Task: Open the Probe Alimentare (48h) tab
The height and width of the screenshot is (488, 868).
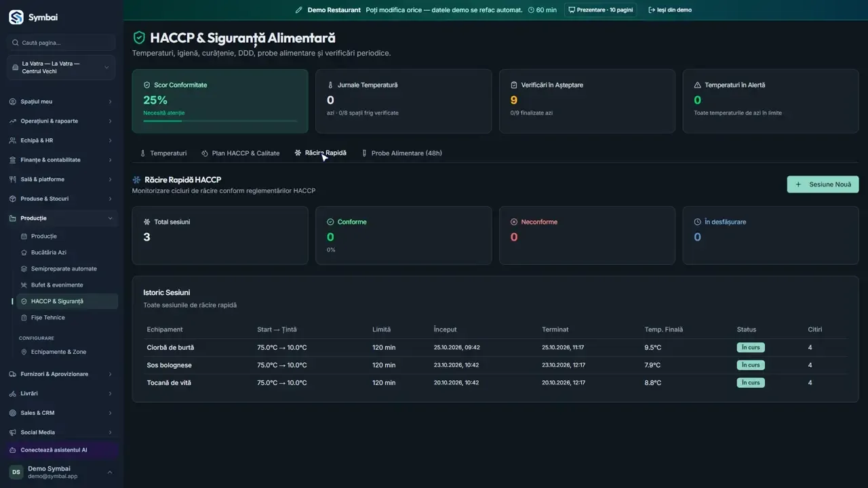Action: [401, 153]
